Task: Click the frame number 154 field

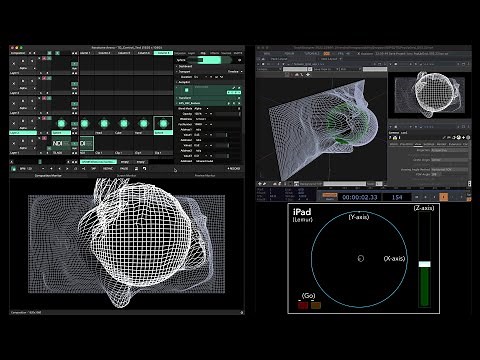Action: click(397, 197)
